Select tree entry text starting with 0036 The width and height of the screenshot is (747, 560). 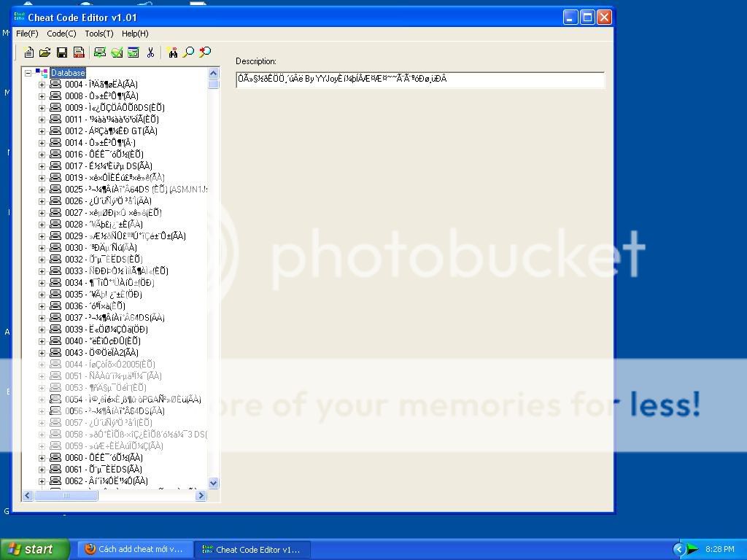coord(96,306)
